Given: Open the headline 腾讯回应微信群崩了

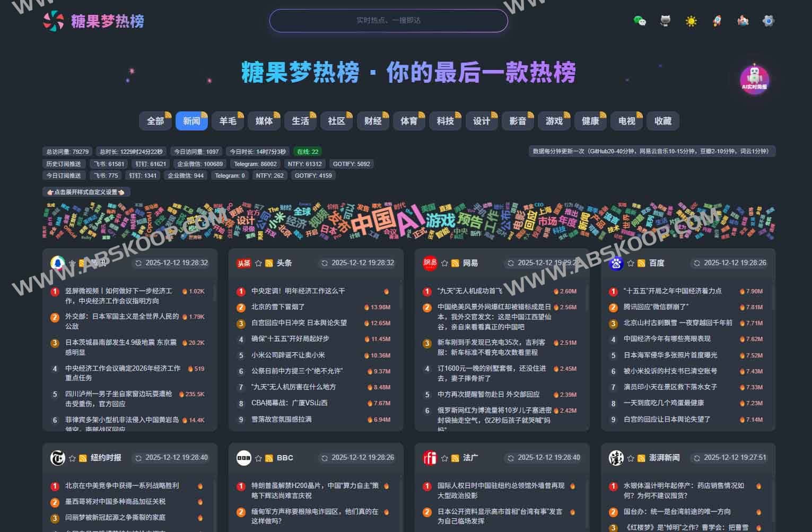Looking at the screenshot, I should pos(656,307).
